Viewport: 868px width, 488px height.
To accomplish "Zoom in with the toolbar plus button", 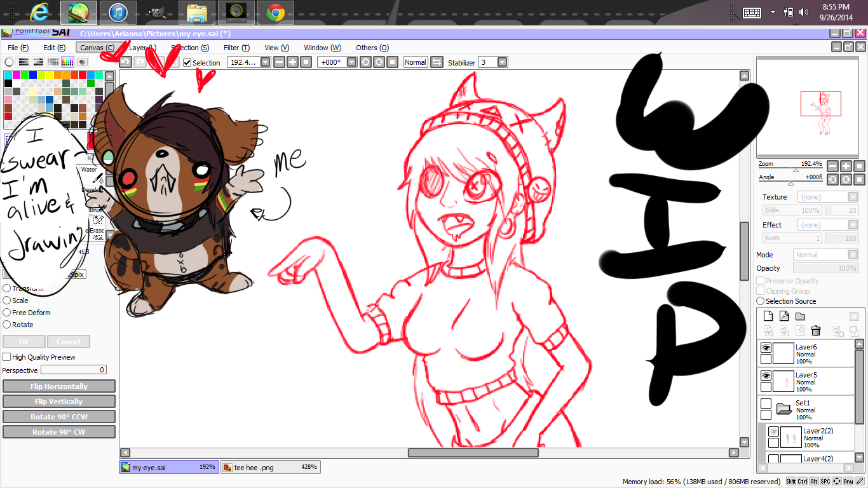I will [x=292, y=62].
